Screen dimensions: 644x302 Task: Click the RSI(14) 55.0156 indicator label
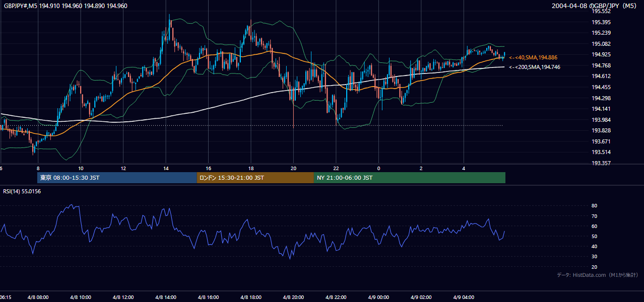click(22, 191)
